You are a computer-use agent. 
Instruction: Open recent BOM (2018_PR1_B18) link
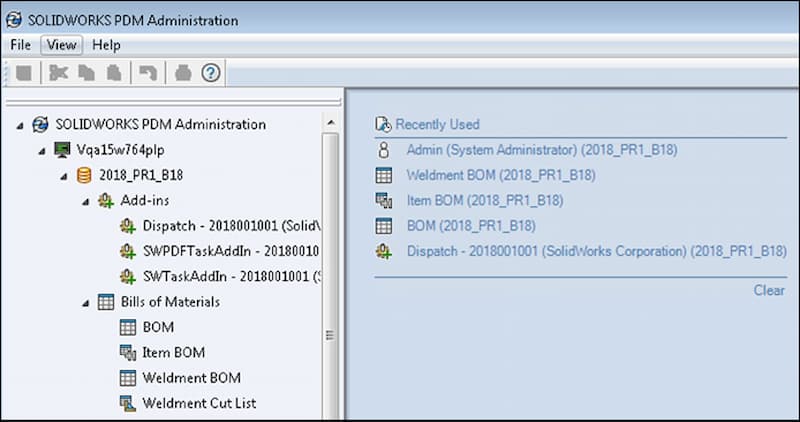click(x=471, y=226)
